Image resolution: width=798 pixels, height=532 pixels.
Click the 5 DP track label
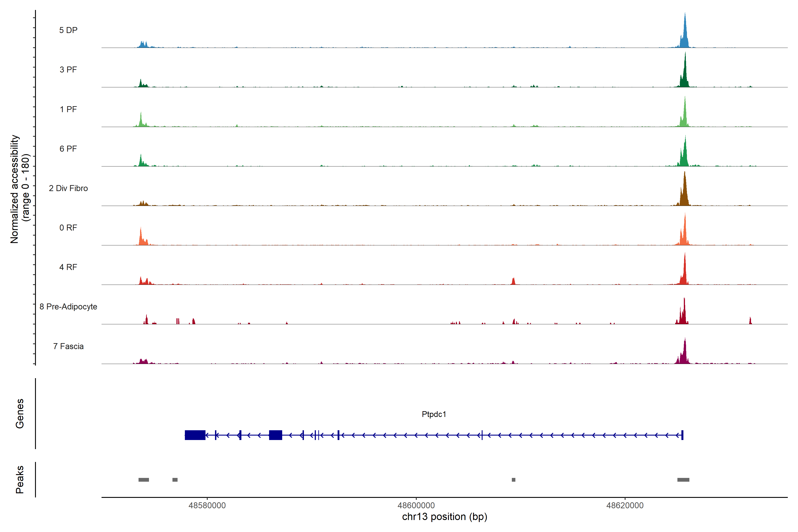pos(68,30)
